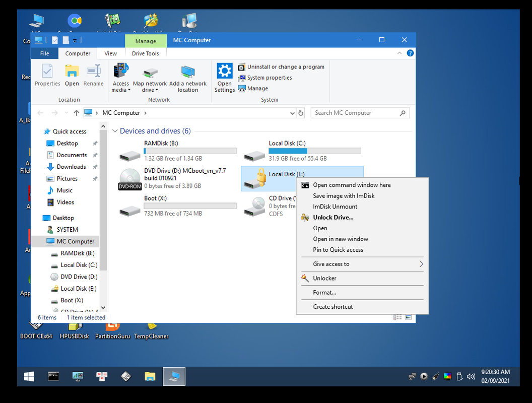Open the File Explorer taskbar icon
532x403 pixels.
point(150,376)
